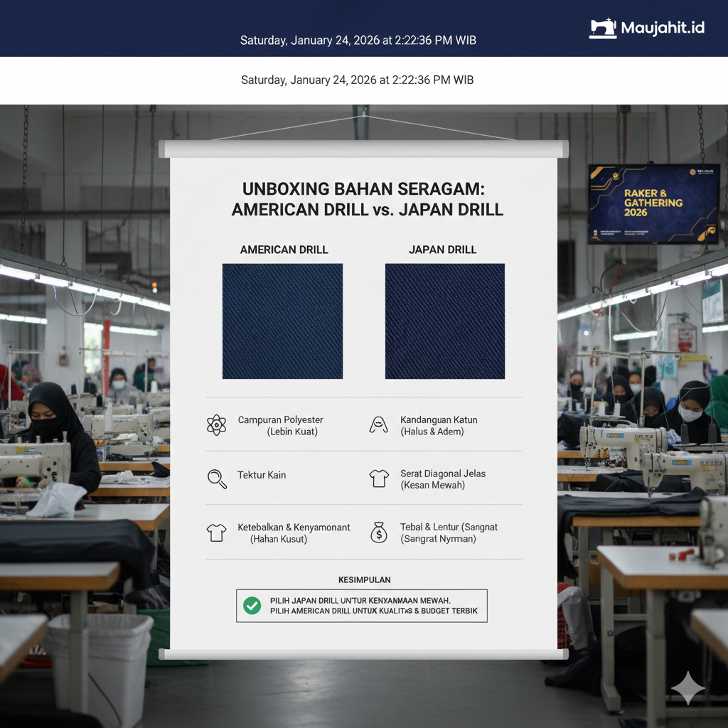Click the date text in the dark navy header
This screenshot has height=728, width=728.
click(x=358, y=41)
